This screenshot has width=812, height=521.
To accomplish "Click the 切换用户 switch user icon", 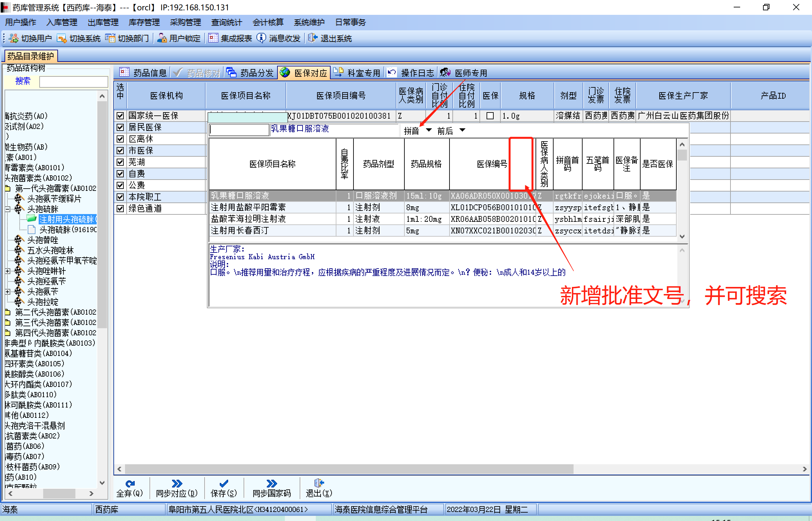I will (x=14, y=38).
